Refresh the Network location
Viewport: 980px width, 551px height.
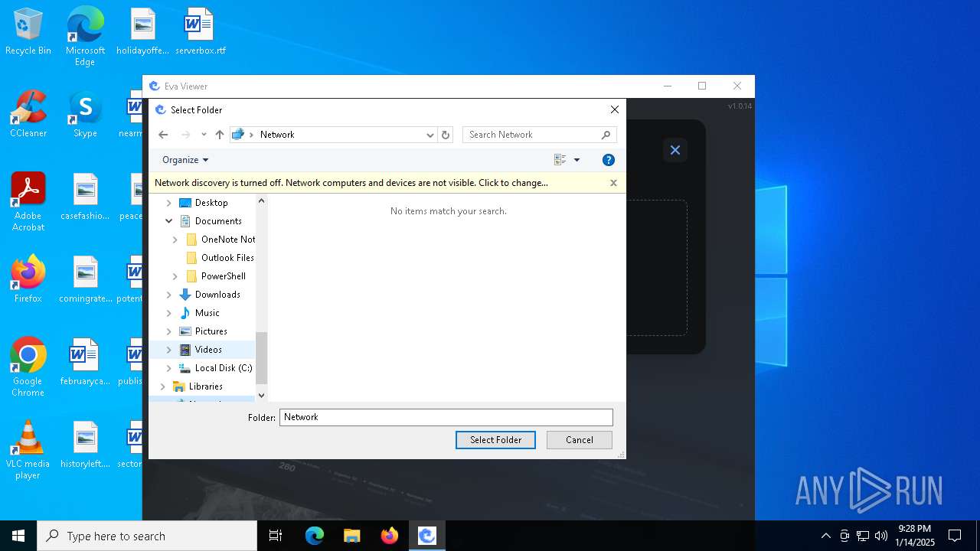point(446,135)
